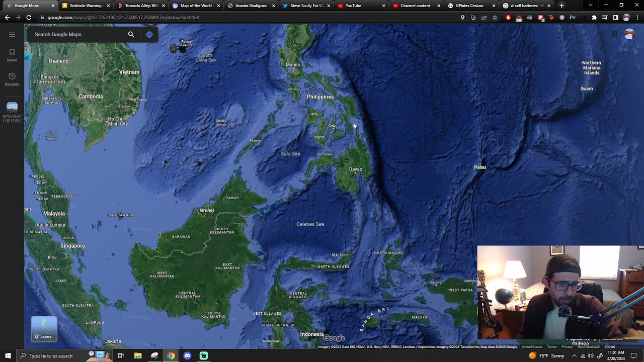Viewport: 644px width, 362px height.
Task: Click the Kuala Lumpur label on the map
Action: coord(51,225)
